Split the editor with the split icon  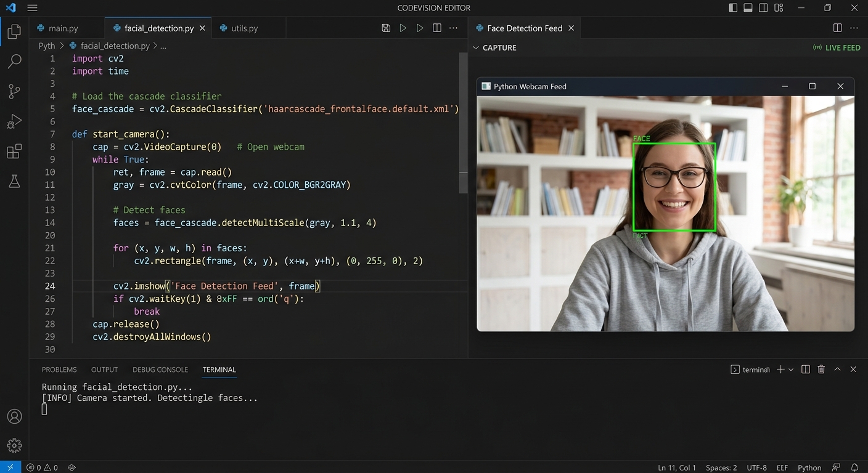(x=437, y=28)
